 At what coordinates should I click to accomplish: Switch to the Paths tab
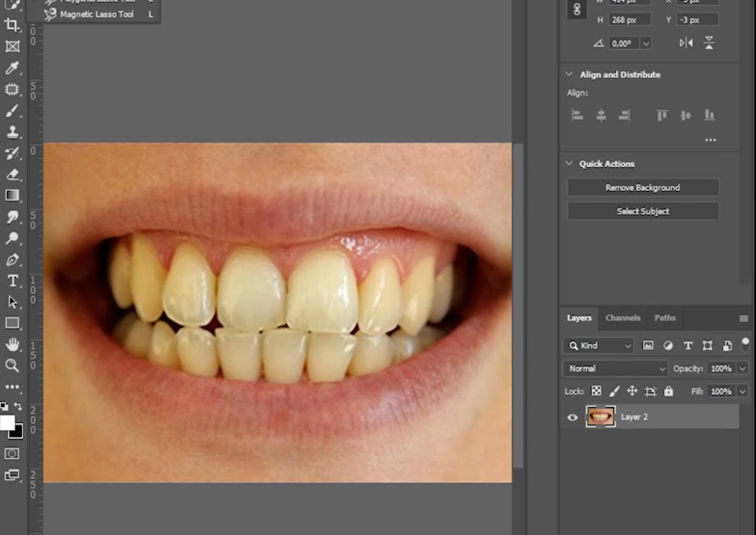pos(665,317)
